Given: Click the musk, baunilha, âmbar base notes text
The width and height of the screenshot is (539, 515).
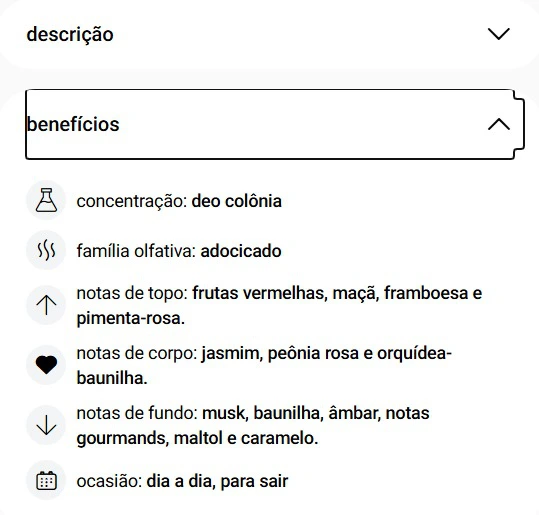Looking at the screenshot, I should 292,413.
